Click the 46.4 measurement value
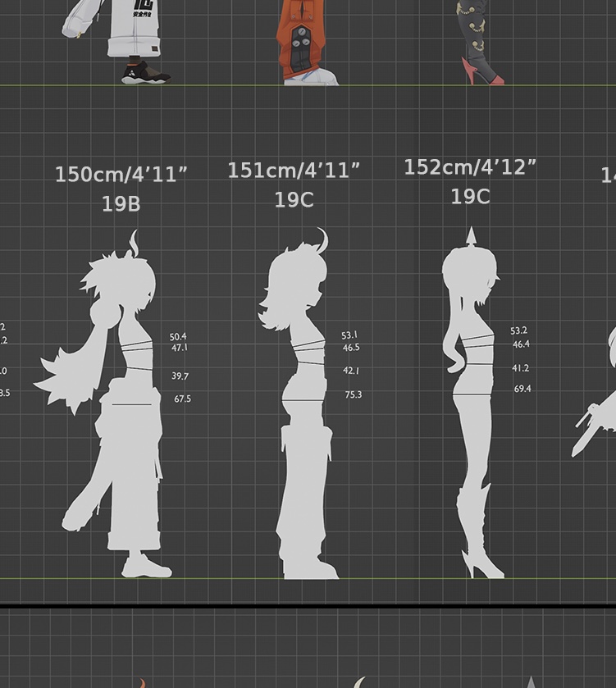616x688 pixels. tap(521, 344)
